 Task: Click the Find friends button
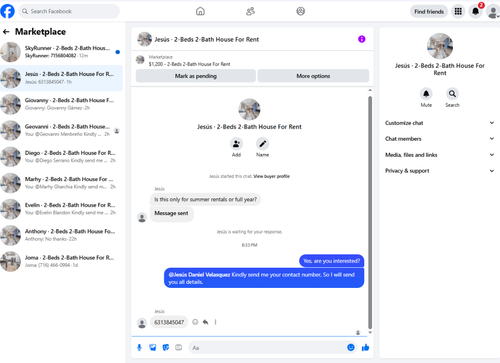429,12
